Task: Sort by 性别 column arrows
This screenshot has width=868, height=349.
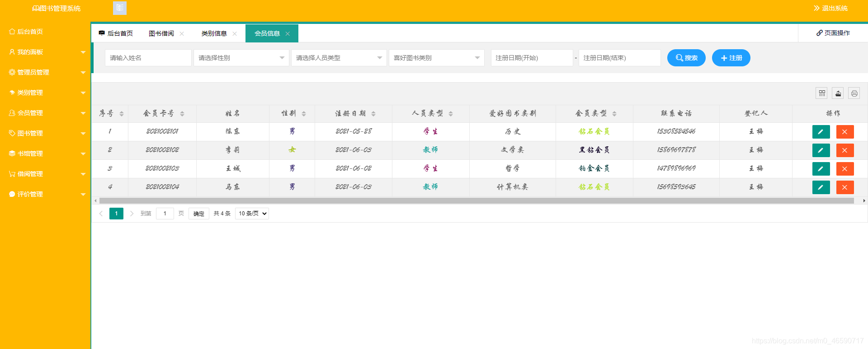Action: coord(304,114)
